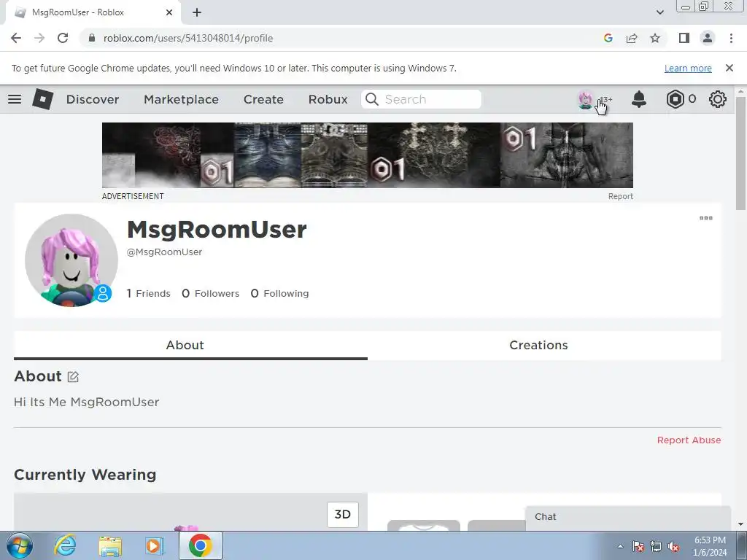Click Report Abuse link

[x=689, y=440]
